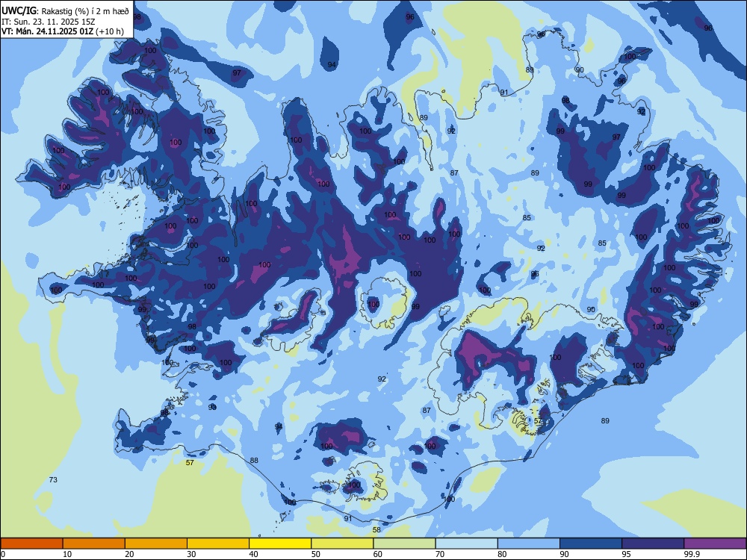Click the 'VT: Mán. 24.11.2025 01Z (+10 h)' line

(x=63, y=31)
